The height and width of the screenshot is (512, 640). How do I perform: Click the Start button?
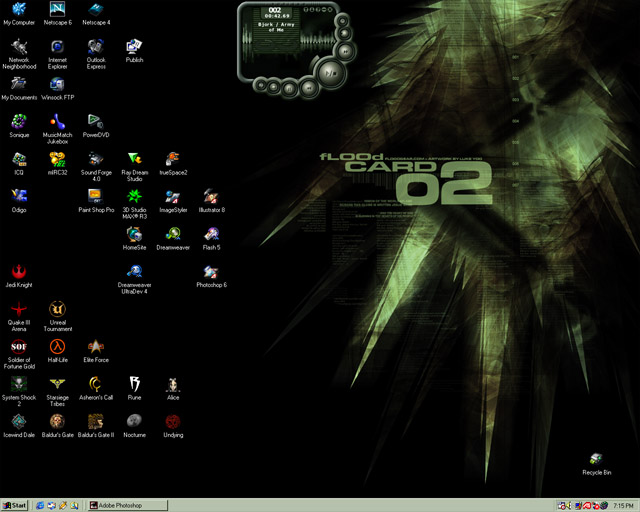click(x=15, y=505)
